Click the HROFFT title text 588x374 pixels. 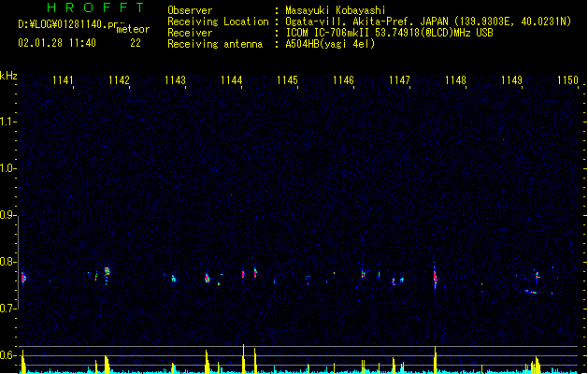tap(96, 7)
